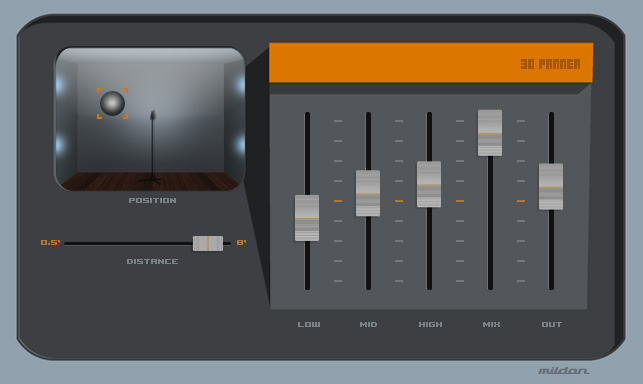Image resolution: width=643 pixels, height=384 pixels.
Task: Click the MID fader handle
Action: coord(368,193)
